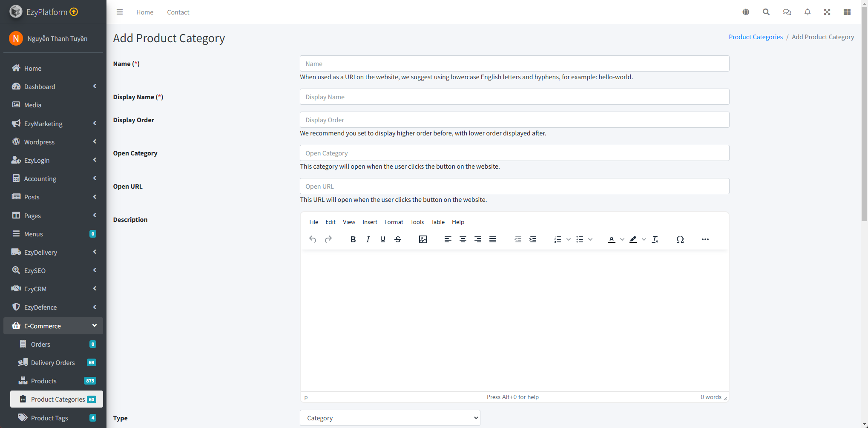868x428 pixels.
Task: Insert an image using the editor image icon
Action: pyautogui.click(x=423, y=239)
